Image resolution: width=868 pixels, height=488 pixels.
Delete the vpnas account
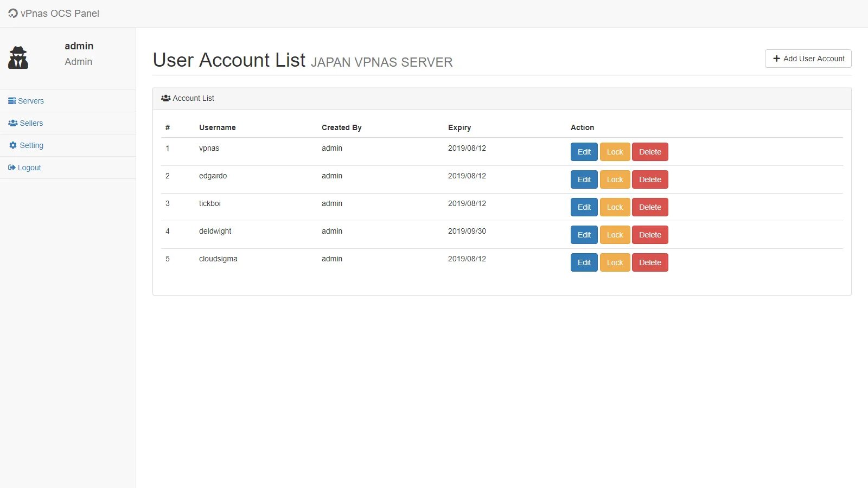coord(650,152)
